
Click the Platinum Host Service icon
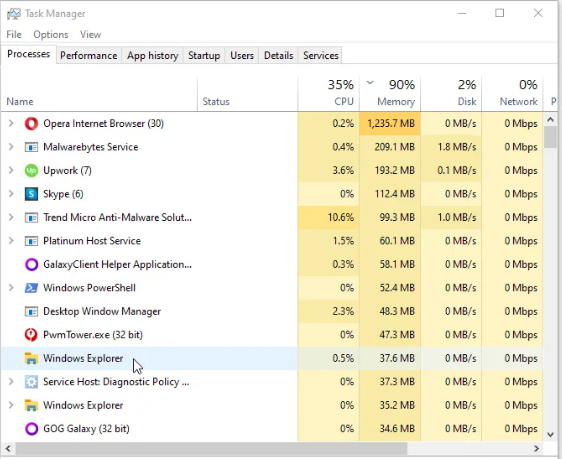tap(31, 241)
